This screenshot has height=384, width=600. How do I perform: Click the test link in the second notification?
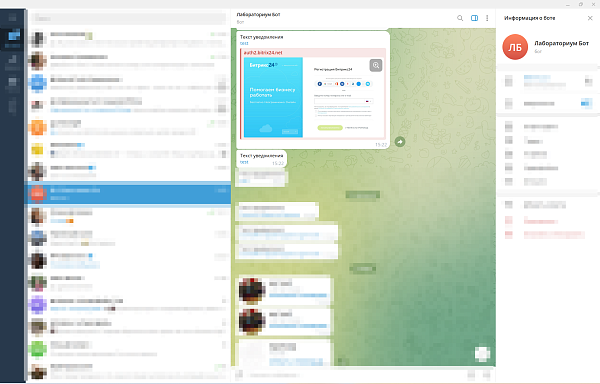[x=244, y=162]
